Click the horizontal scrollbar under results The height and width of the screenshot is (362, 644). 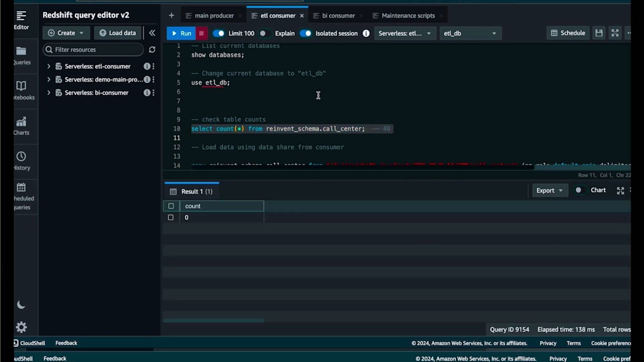[214, 321]
